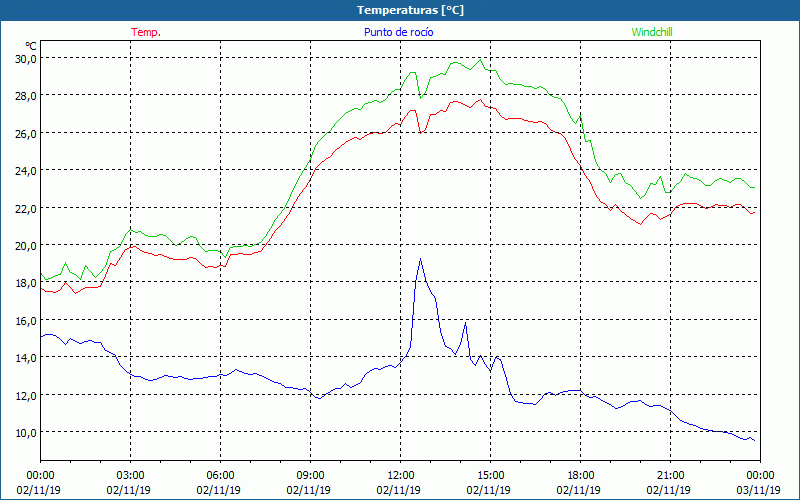Viewport: 800px width, 500px height.
Task: Click the red temperature dip near 12:40
Action: click(x=420, y=133)
